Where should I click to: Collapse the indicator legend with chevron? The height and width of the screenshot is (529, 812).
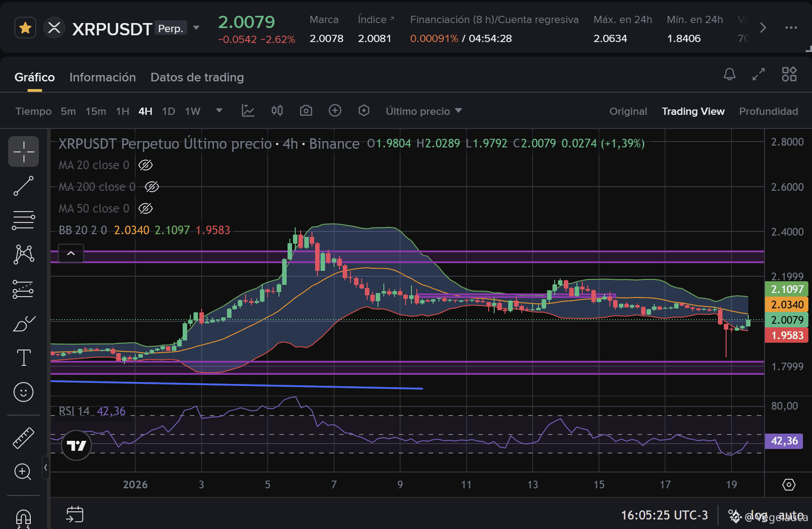(71, 253)
